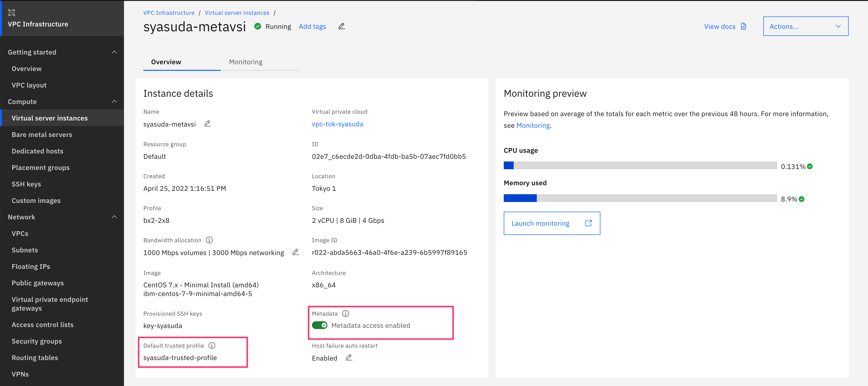Click the Add tags link
The height and width of the screenshot is (386, 868).
(x=312, y=26)
